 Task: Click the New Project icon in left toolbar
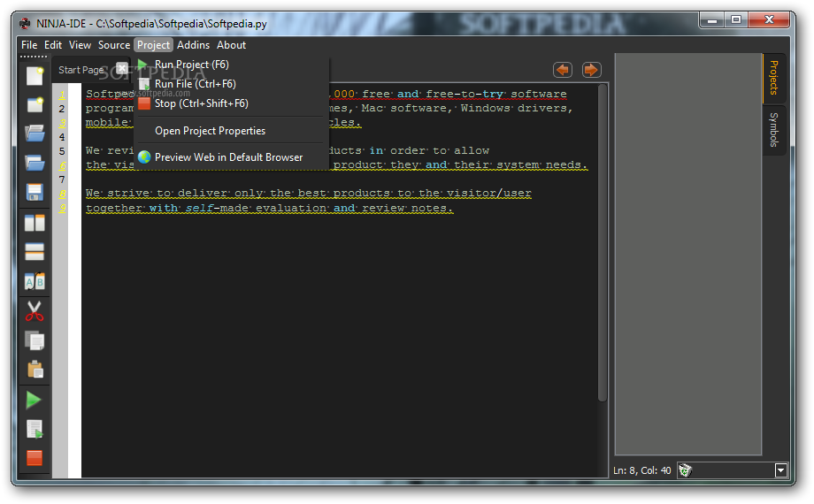tap(35, 105)
